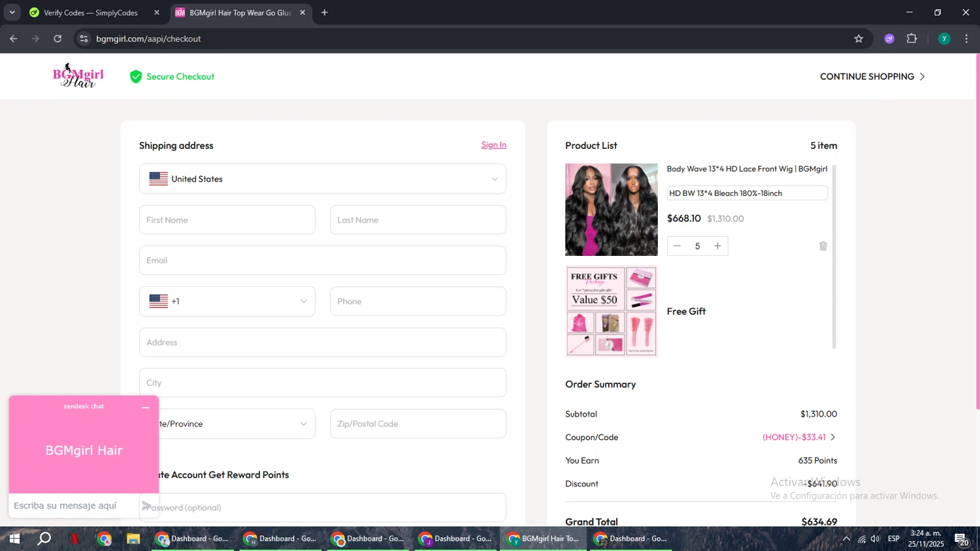
Task: Minimize the zendesk chat widget
Action: 145,407
